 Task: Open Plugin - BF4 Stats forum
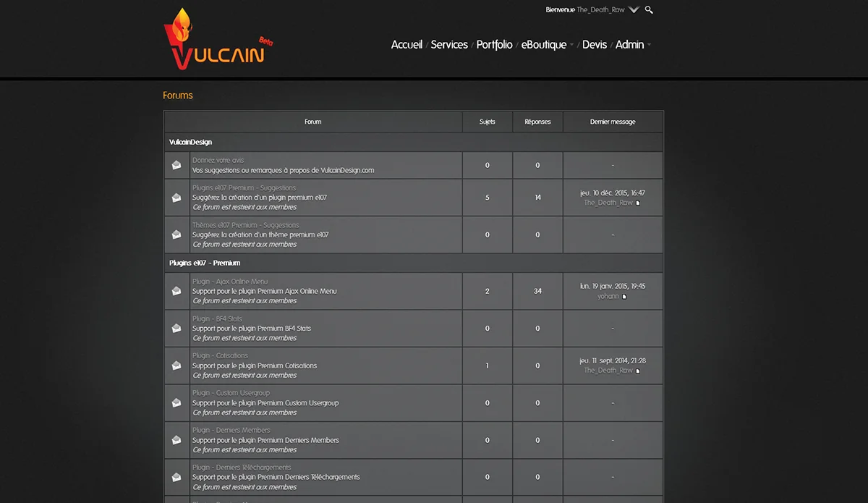click(x=218, y=318)
